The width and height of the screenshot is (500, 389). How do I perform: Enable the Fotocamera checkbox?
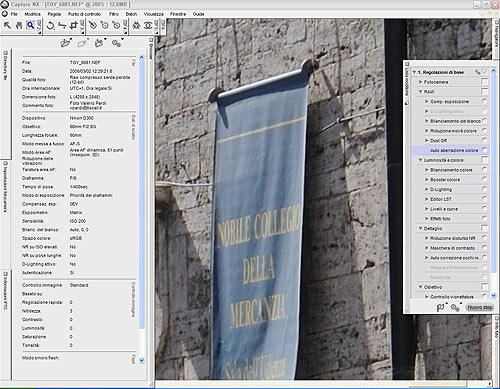pyautogui.click(x=484, y=82)
